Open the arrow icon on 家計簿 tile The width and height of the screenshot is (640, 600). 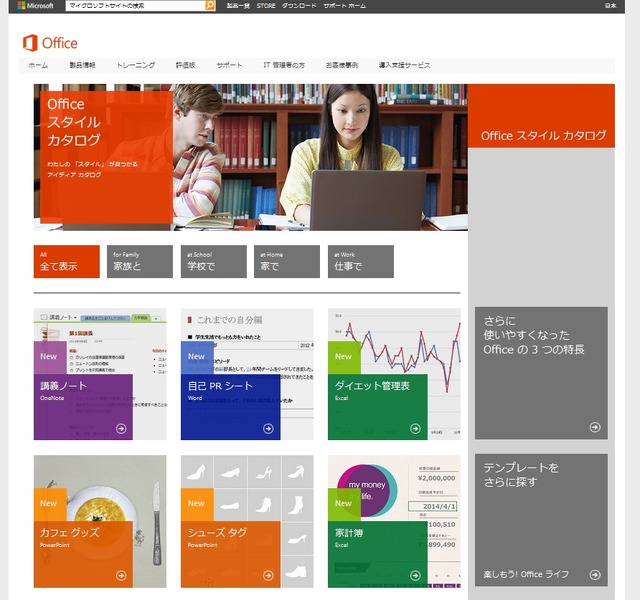tap(415, 576)
